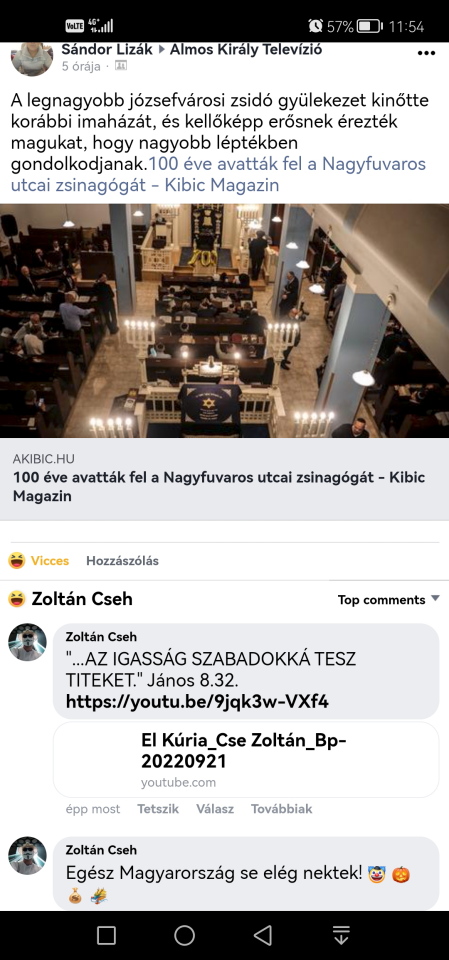Open Továbbiak options under first comment
Image resolution: width=449 pixels, height=960 pixels.
pyautogui.click(x=281, y=809)
